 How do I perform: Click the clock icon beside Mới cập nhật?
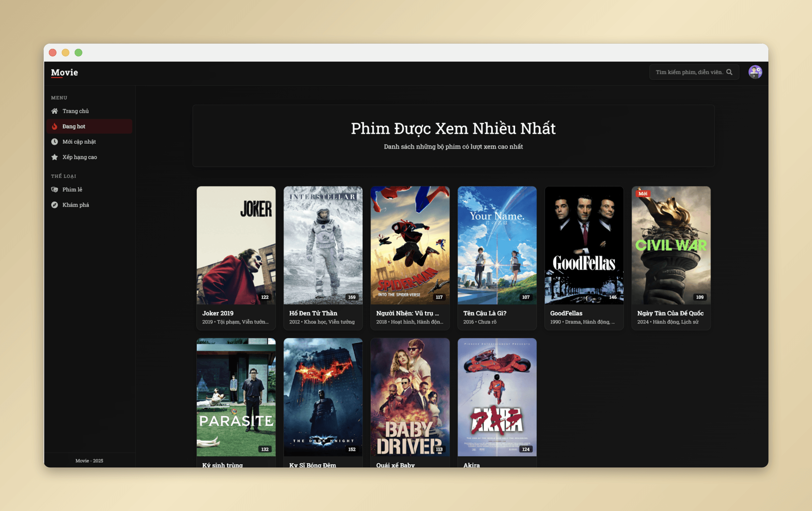coord(54,142)
